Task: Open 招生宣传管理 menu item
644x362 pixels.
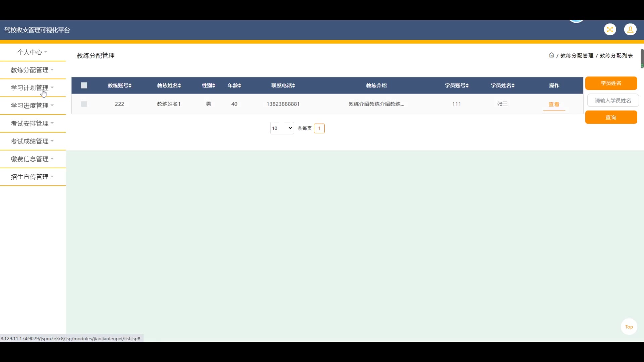Action: tap(32, 177)
